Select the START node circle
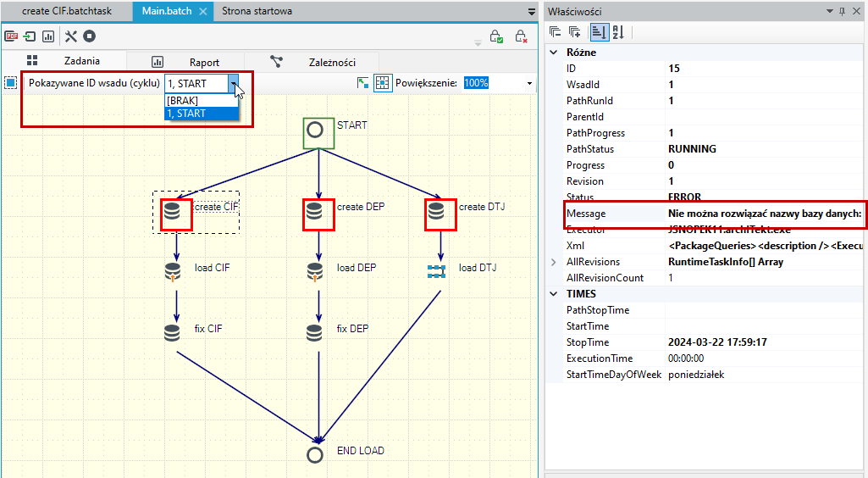 point(315,131)
